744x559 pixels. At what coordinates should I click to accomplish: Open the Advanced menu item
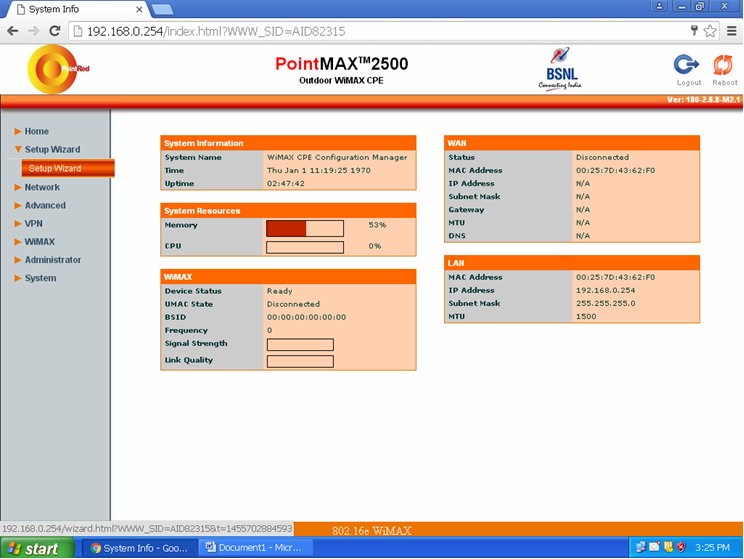coord(45,205)
